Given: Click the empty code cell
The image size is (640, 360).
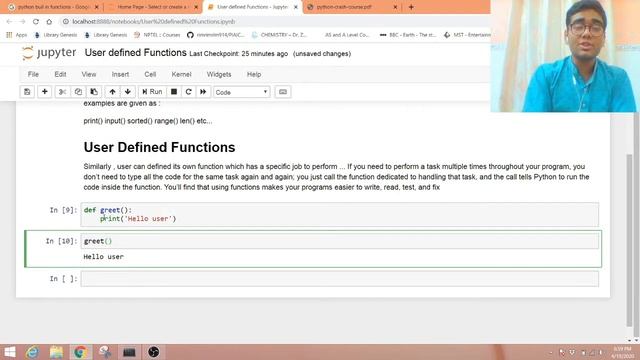Looking at the screenshot, I should click(340, 279).
